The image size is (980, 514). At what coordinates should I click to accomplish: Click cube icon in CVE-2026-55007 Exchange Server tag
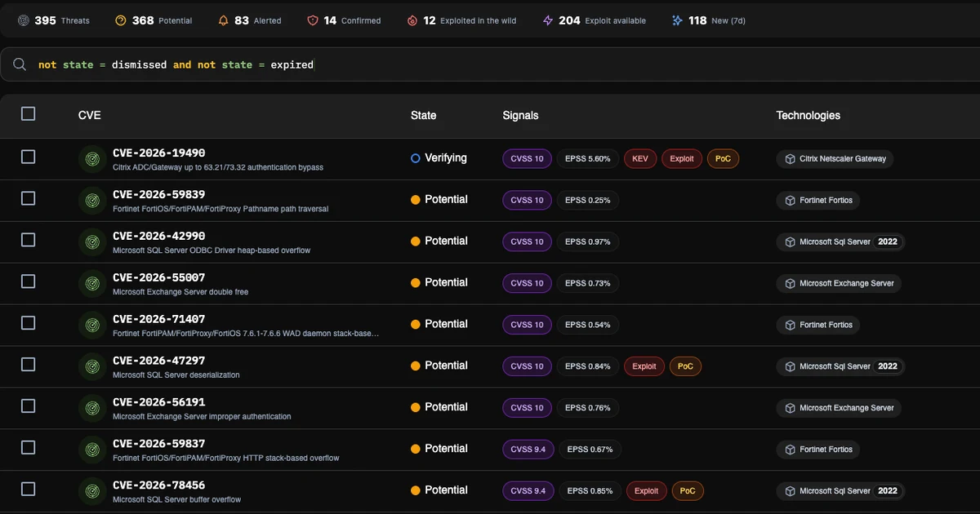click(790, 284)
